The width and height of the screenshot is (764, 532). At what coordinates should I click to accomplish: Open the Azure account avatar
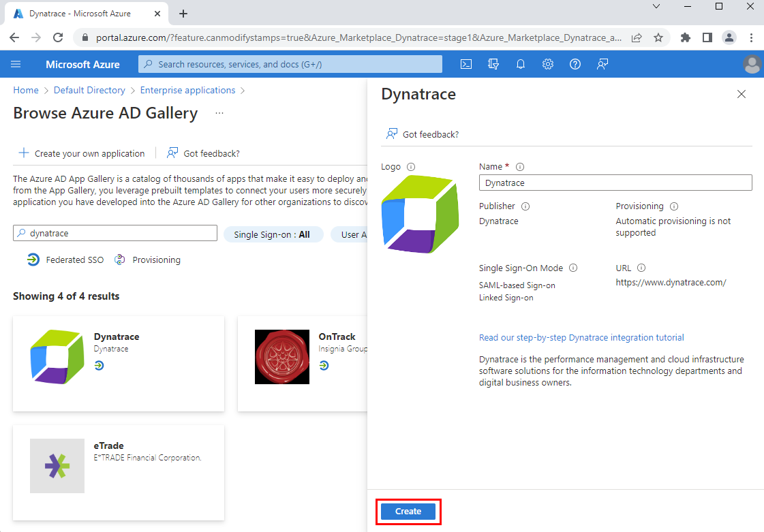(752, 64)
